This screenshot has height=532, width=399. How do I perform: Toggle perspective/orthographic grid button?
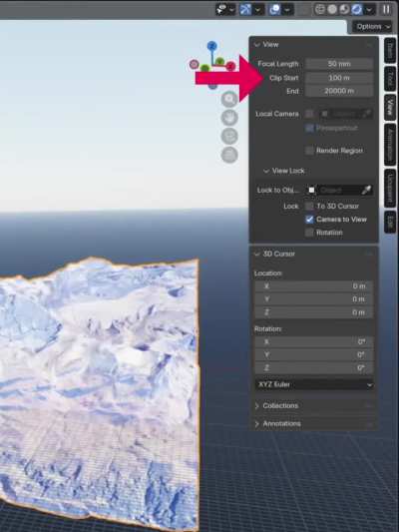tap(229, 155)
